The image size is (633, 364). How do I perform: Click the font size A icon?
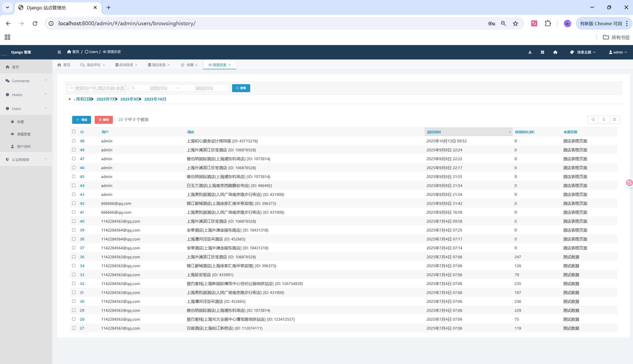(530, 52)
